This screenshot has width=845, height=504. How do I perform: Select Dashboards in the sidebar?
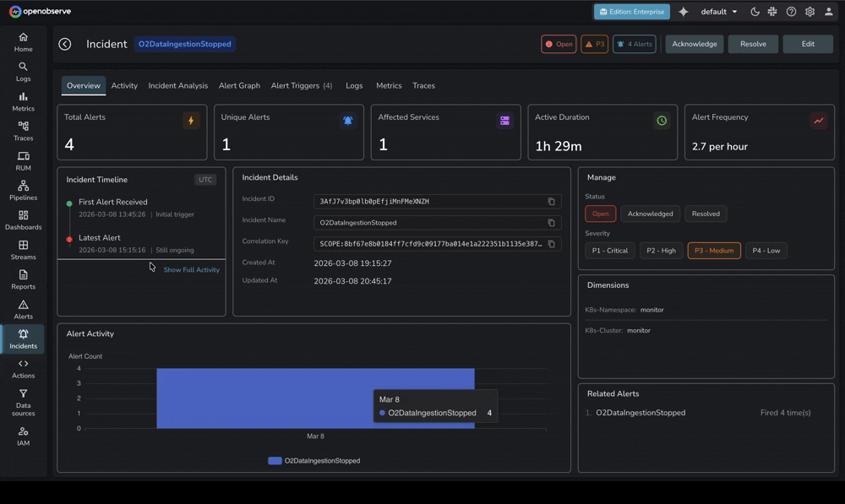(x=23, y=221)
